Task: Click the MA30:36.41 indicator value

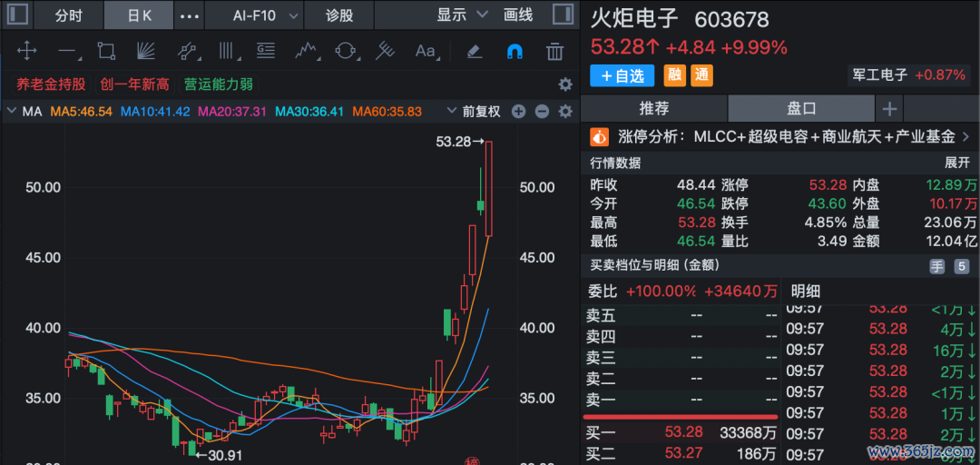Action: pos(310,112)
